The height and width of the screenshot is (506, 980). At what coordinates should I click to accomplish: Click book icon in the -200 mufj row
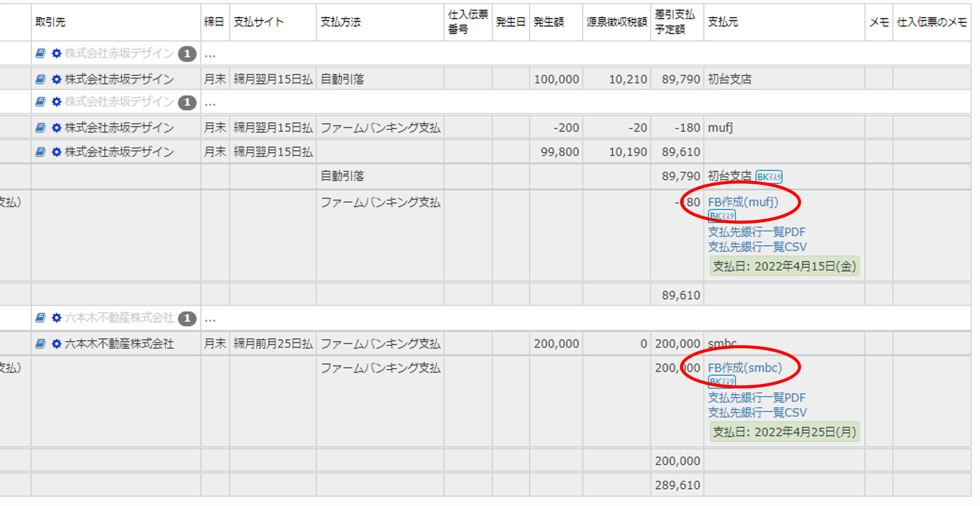pos(40,128)
